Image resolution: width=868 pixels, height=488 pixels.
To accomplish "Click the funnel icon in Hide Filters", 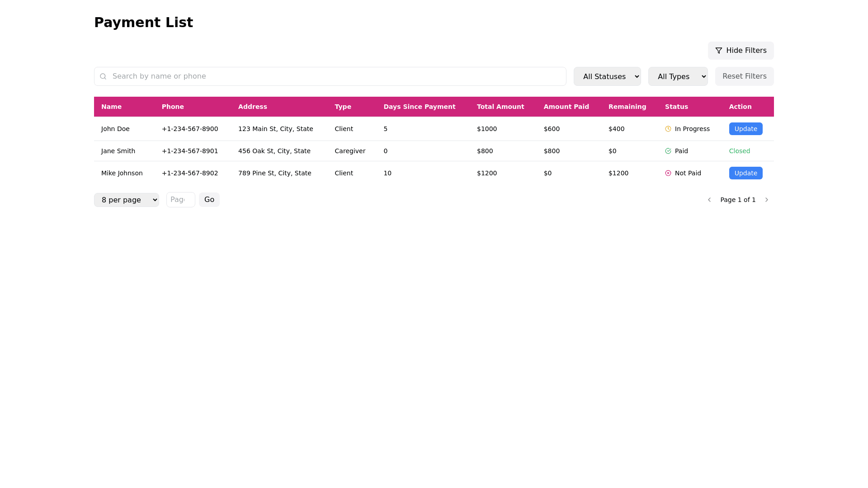I will click(718, 51).
